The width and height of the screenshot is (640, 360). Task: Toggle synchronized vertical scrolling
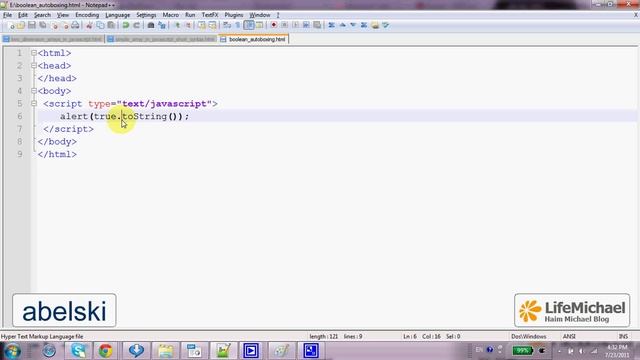(x=202, y=25)
